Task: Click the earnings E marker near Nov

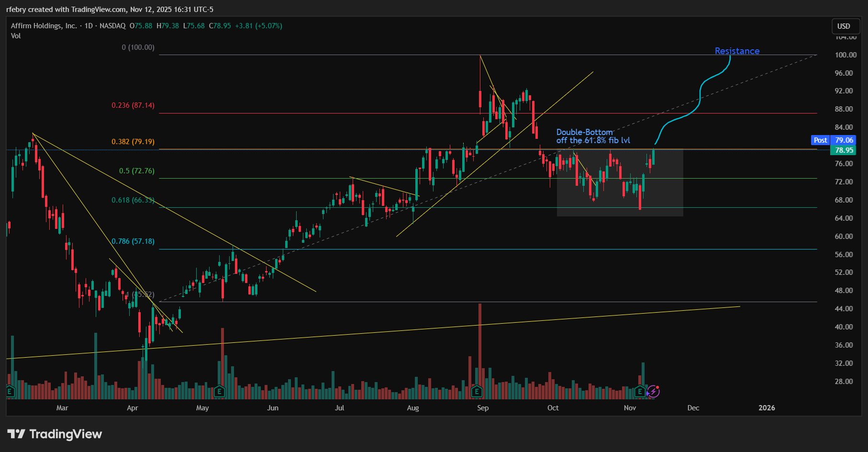Action: point(640,392)
